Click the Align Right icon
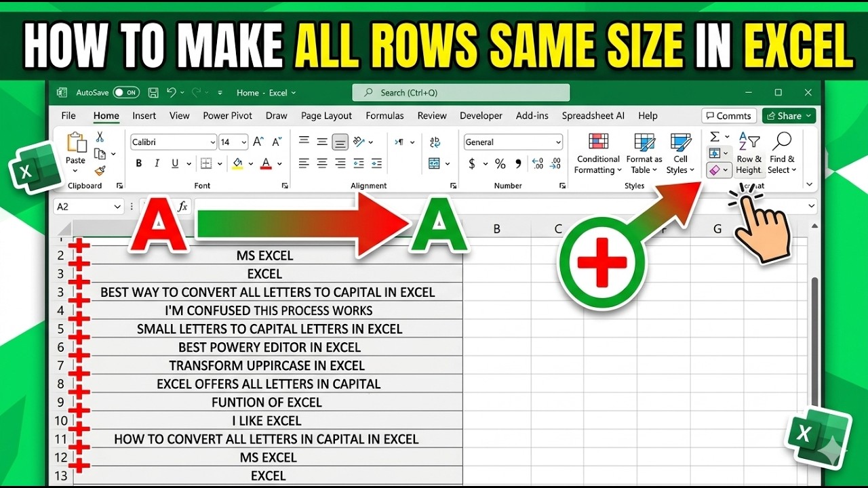The height and width of the screenshot is (488, 868). coord(340,163)
